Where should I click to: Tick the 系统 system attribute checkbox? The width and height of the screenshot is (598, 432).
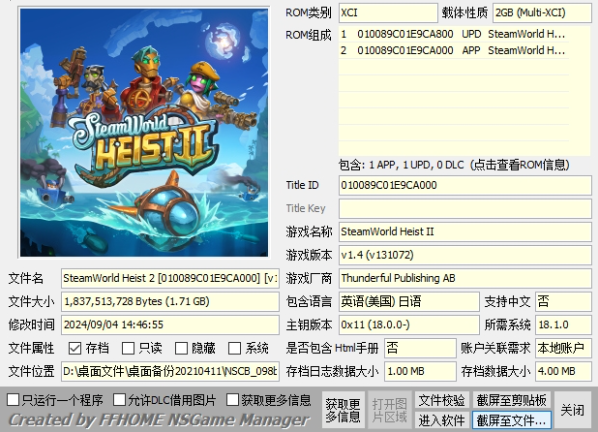coord(235,348)
